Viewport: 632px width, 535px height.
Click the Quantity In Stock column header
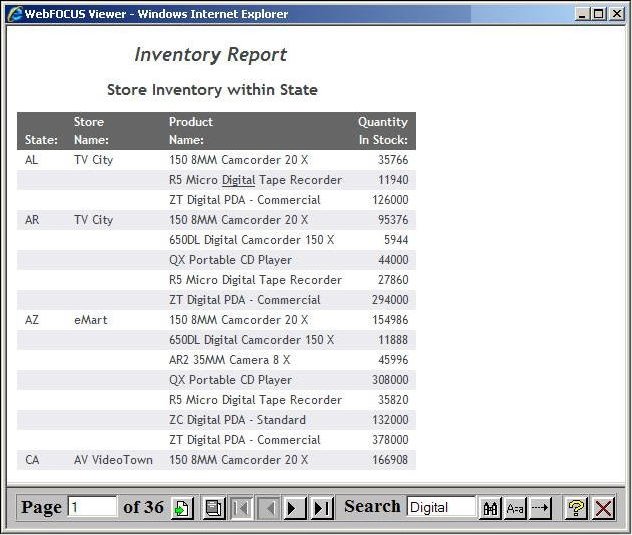[x=383, y=131]
